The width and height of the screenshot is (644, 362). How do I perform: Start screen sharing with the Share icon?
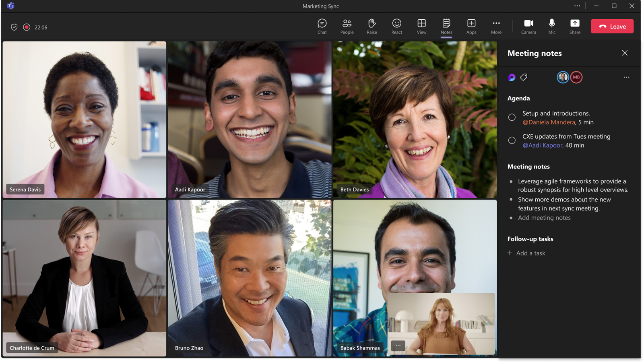point(575,26)
